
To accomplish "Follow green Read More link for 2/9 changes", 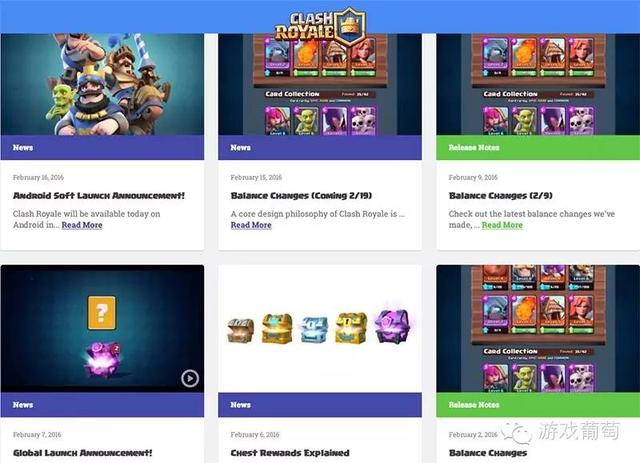I will point(502,225).
